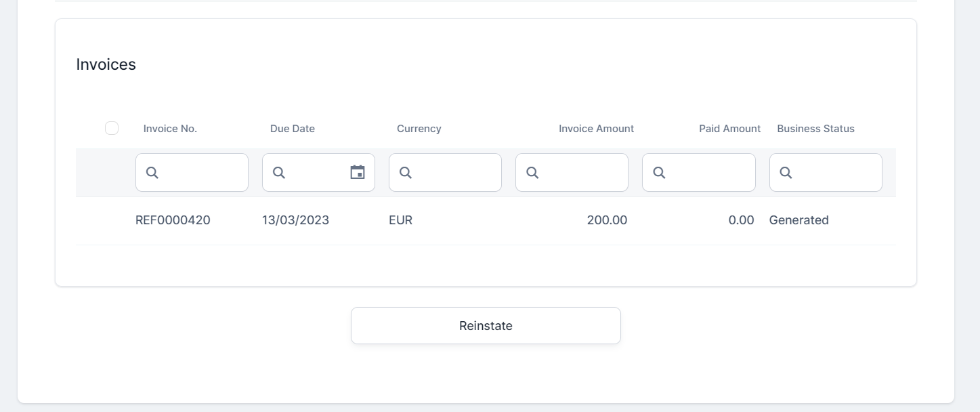Click search icon in Business Status filter

(786, 173)
